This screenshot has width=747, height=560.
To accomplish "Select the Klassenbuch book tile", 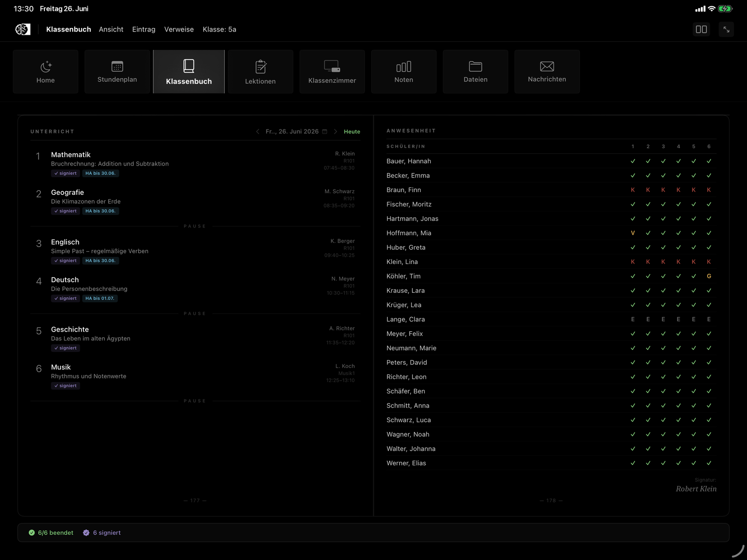I will 189,72.
